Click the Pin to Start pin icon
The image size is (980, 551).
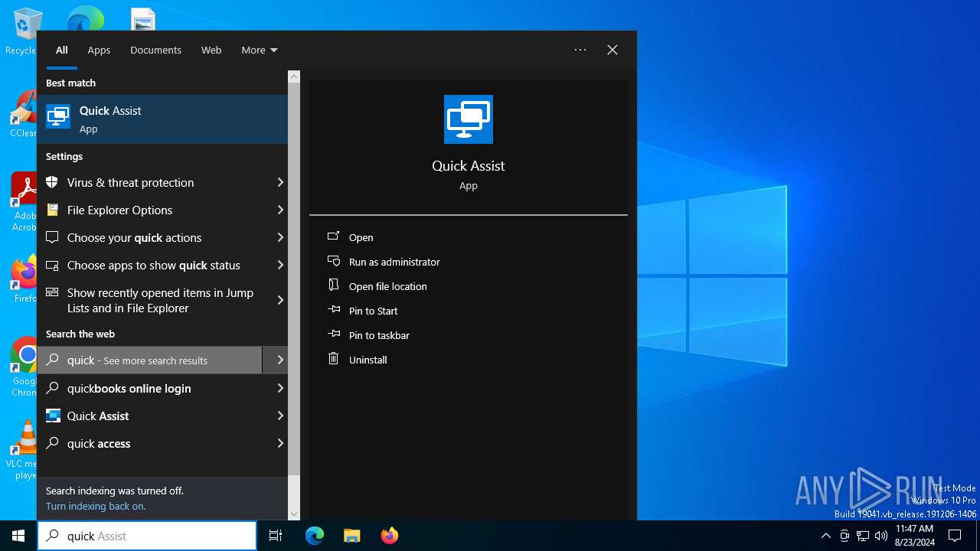pos(334,310)
